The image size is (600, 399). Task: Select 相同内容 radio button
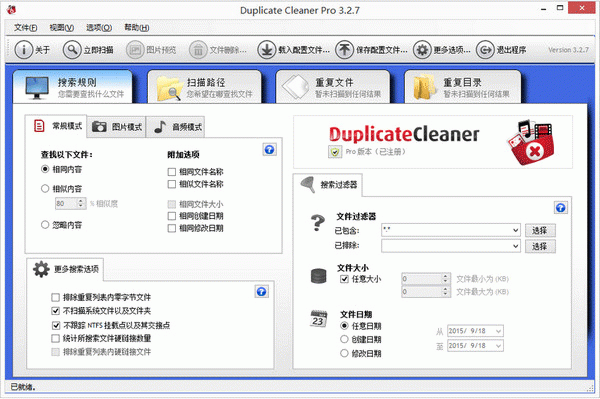pyautogui.click(x=45, y=169)
